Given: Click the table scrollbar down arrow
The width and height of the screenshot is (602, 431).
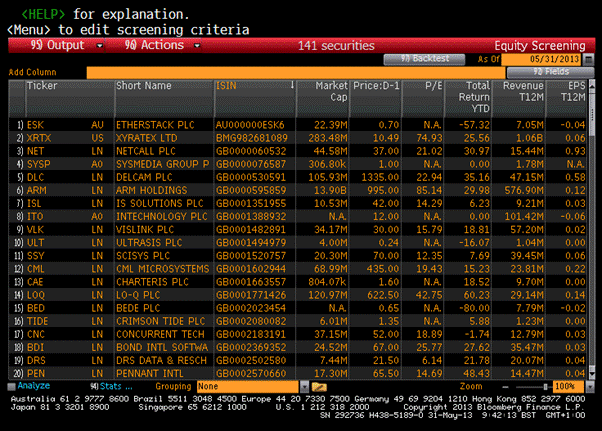Looking at the screenshot, I should point(592,374).
